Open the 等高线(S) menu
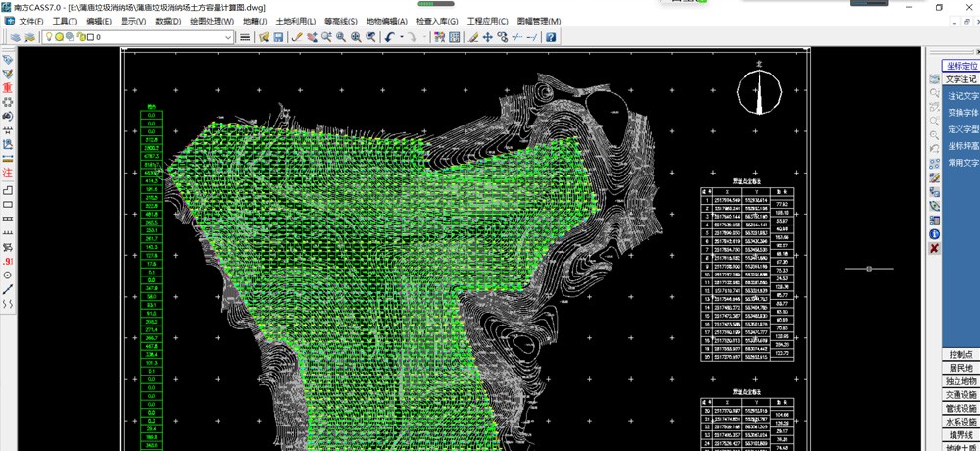The height and width of the screenshot is (451, 980). click(x=341, y=21)
